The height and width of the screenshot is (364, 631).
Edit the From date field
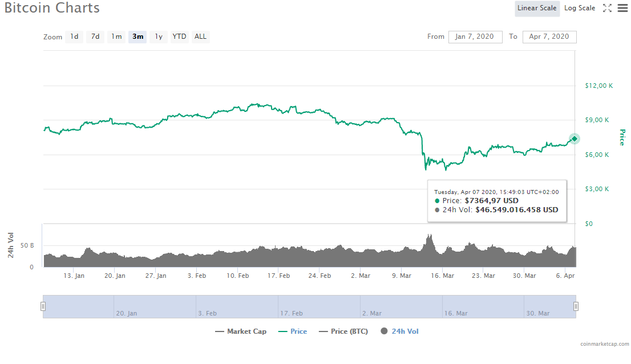(475, 37)
